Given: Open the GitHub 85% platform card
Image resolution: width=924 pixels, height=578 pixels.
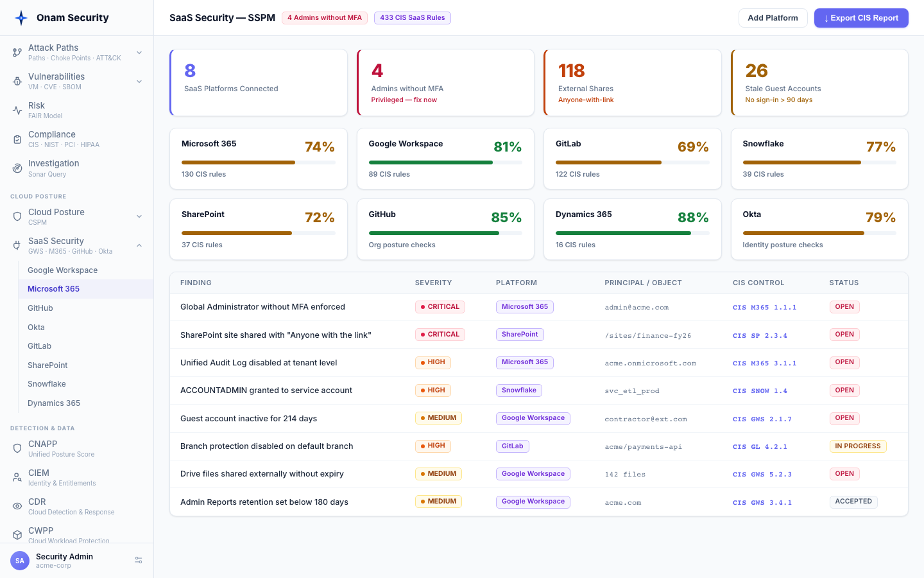Looking at the screenshot, I should [445, 229].
